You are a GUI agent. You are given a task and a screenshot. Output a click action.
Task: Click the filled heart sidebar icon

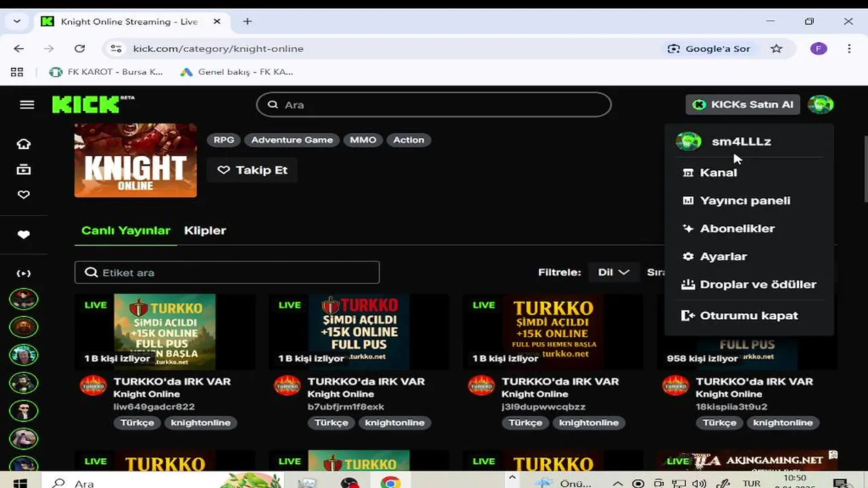(x=24, y=235)
